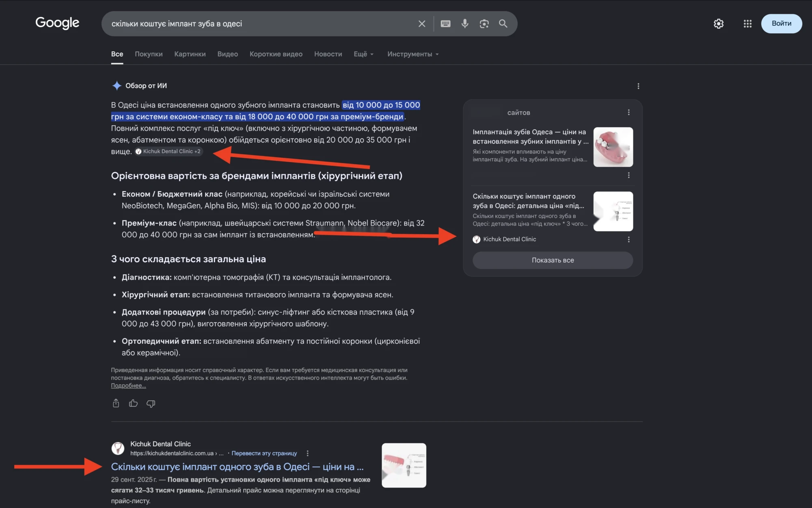Open the on-screen keyboard input tool

[x=445, y=24]
